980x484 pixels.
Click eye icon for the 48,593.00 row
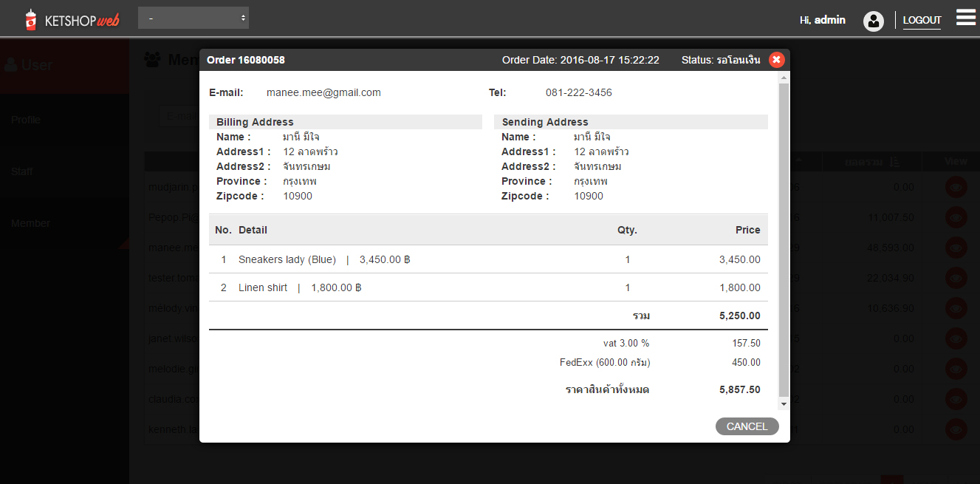pos(956,248)
